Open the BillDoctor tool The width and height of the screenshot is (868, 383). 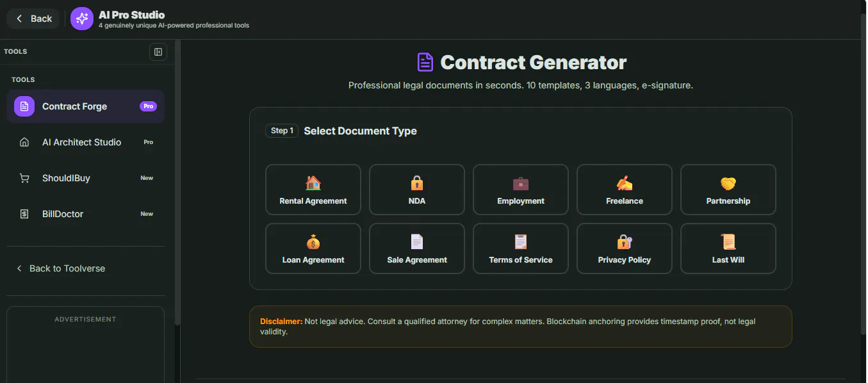click(85, 214)
